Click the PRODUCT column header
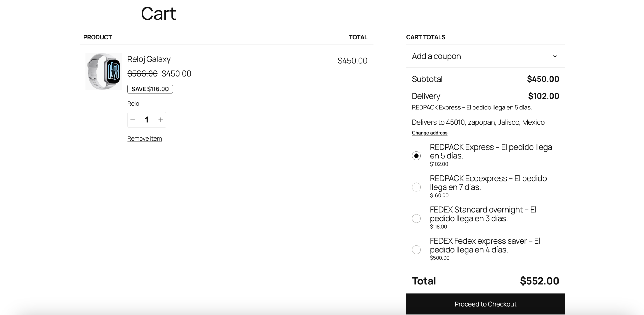 pyautogui.click(x=97, y=37)
